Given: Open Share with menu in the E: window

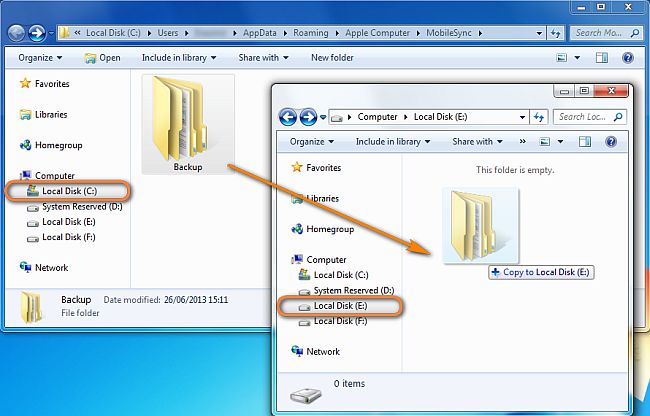Looking at the screenshot, I should (477, 142).
